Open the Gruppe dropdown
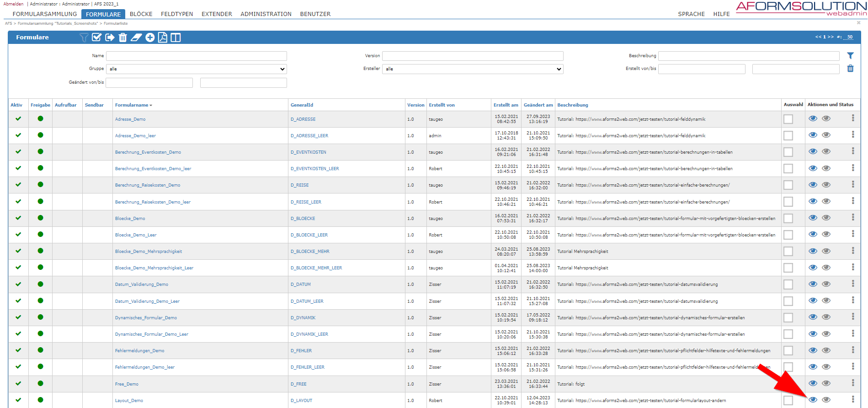868x408 pixels. pyautogui.click(x=197, y=69)
